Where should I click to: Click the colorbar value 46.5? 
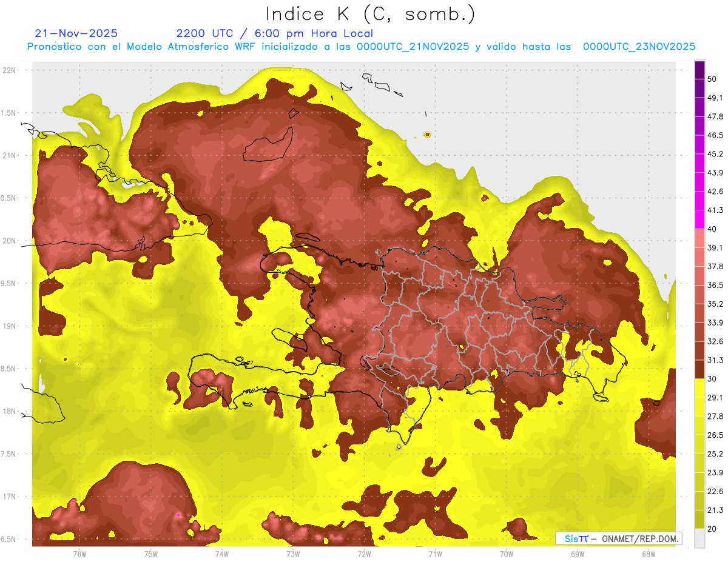pyautogui.click(x=715, y=135)
